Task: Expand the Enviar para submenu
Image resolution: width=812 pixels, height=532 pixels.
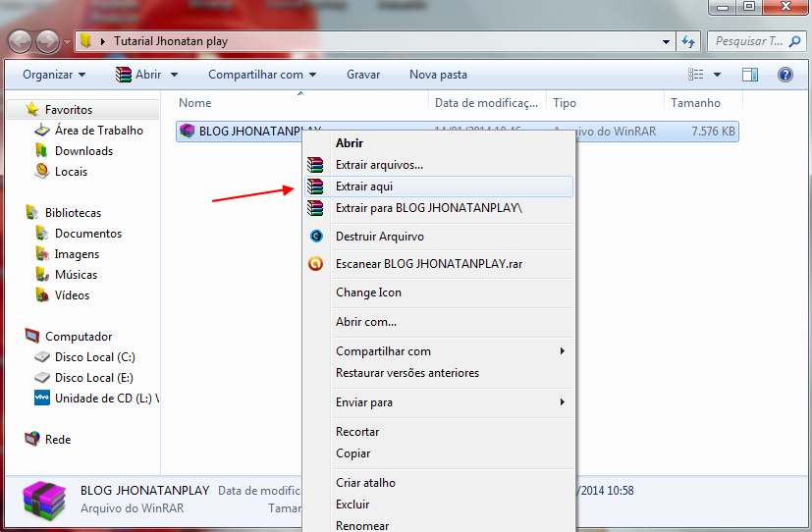Action: (439, 402)
